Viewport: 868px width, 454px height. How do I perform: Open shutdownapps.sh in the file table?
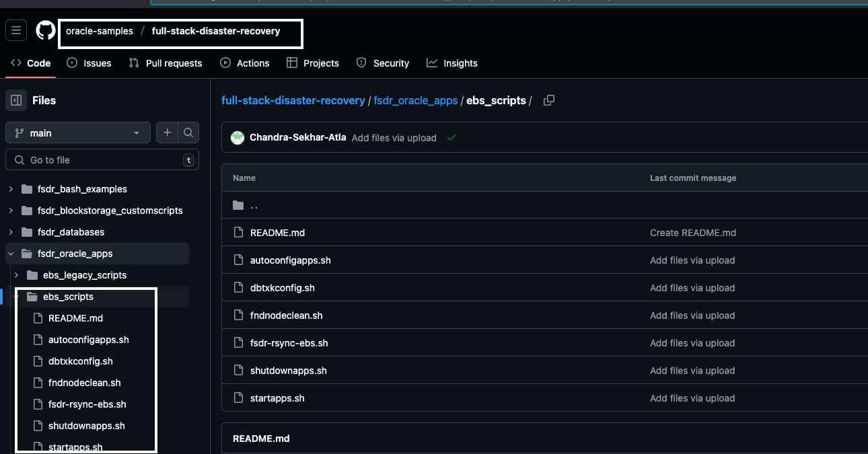click(289, 371)
